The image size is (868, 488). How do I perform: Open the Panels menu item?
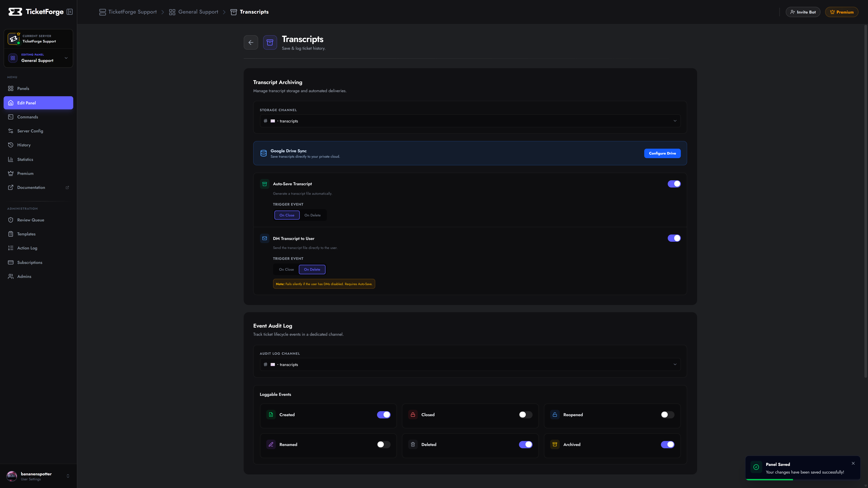pyautogui.click(x=38, y=89)
